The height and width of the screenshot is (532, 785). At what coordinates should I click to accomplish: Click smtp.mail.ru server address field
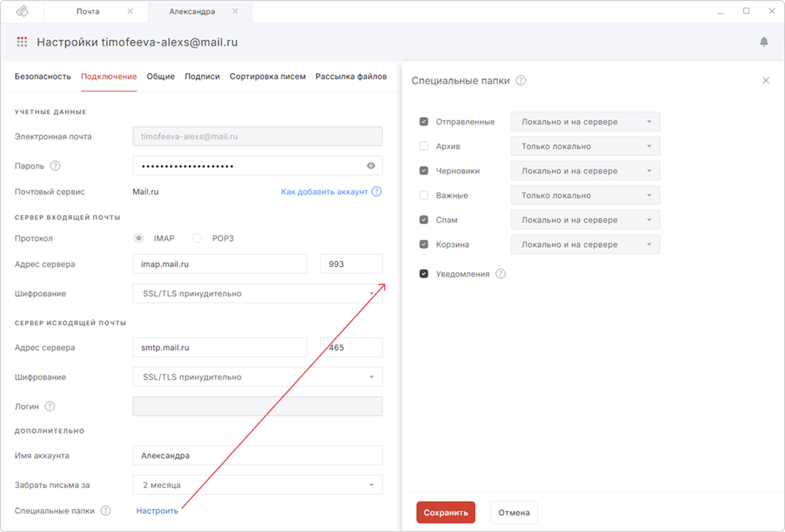tap(220, 348)
